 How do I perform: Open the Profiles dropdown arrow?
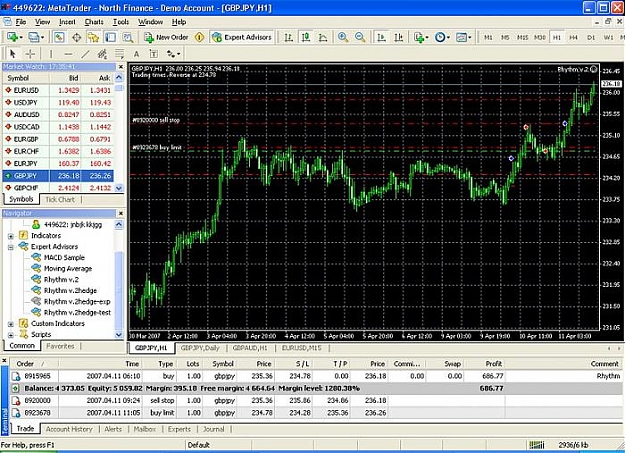tap(42, 37)
